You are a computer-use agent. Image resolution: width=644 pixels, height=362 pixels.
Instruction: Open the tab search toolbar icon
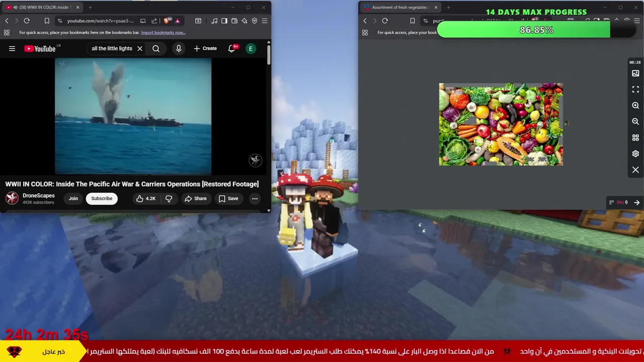[x=198, y=21]
